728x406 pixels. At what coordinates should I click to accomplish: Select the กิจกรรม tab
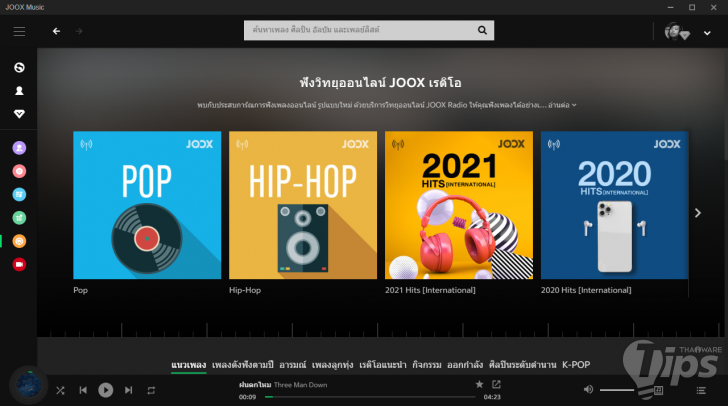[427, 365]
